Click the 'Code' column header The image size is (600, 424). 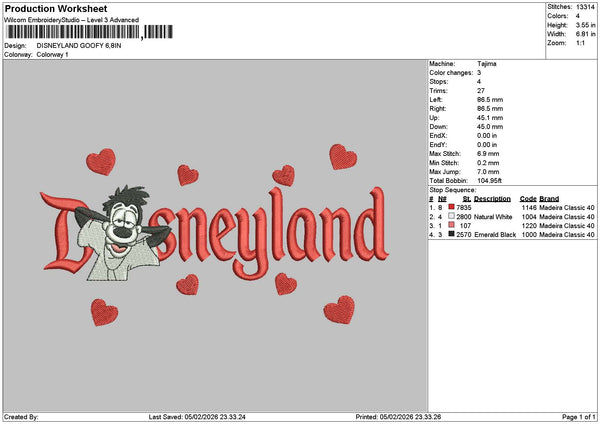point(528,199)
